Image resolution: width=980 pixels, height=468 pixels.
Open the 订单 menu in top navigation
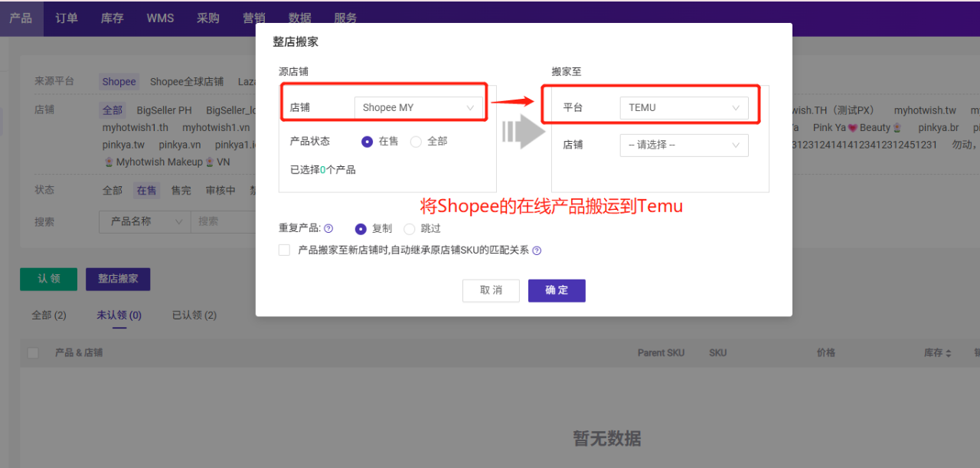pos(67,18)
